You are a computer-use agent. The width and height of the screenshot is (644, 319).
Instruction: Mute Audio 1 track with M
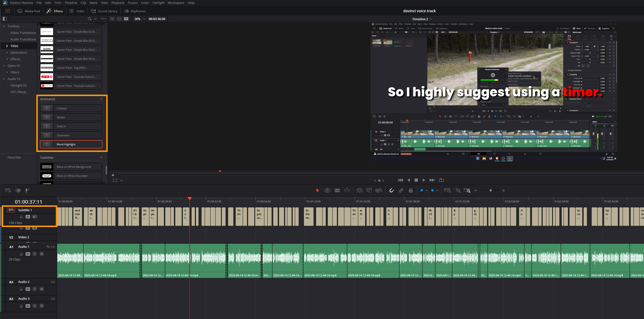(x=42, y=254)
